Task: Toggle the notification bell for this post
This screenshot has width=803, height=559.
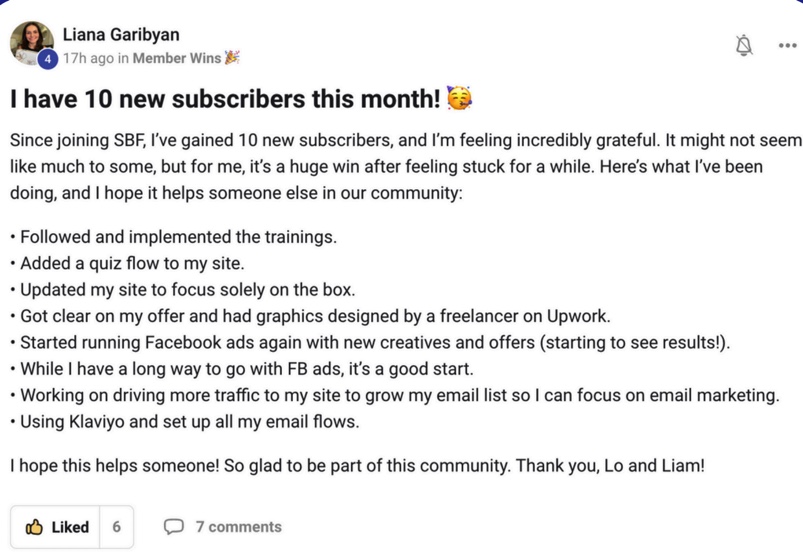Action: (743, 45)
